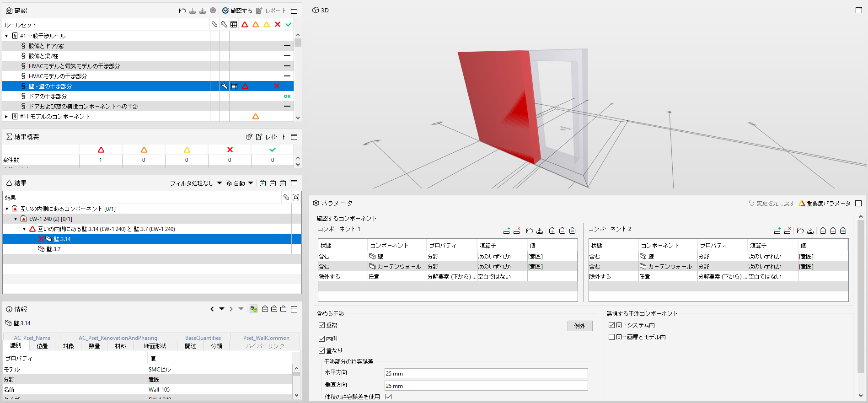This screenshot has width=868, height=403.
Task: Select the ドアの干渉部分 rule
Action: tap(148, 96)
